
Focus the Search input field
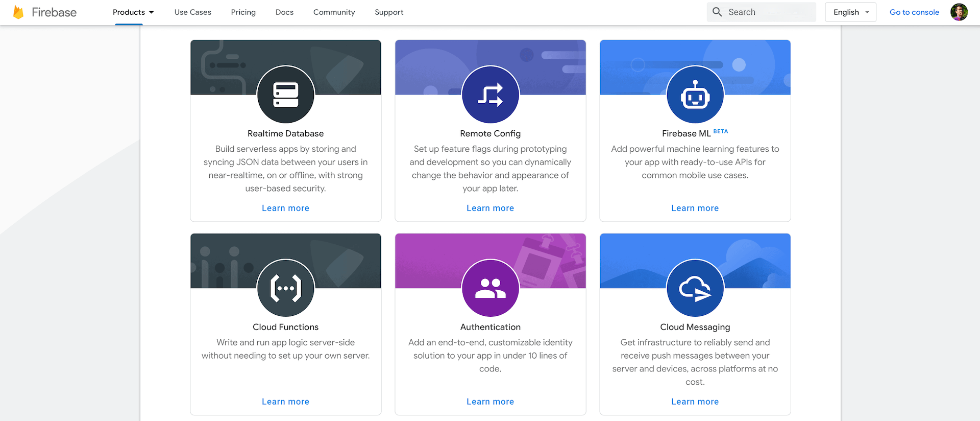pyautogui.click(x=768, y=12)
